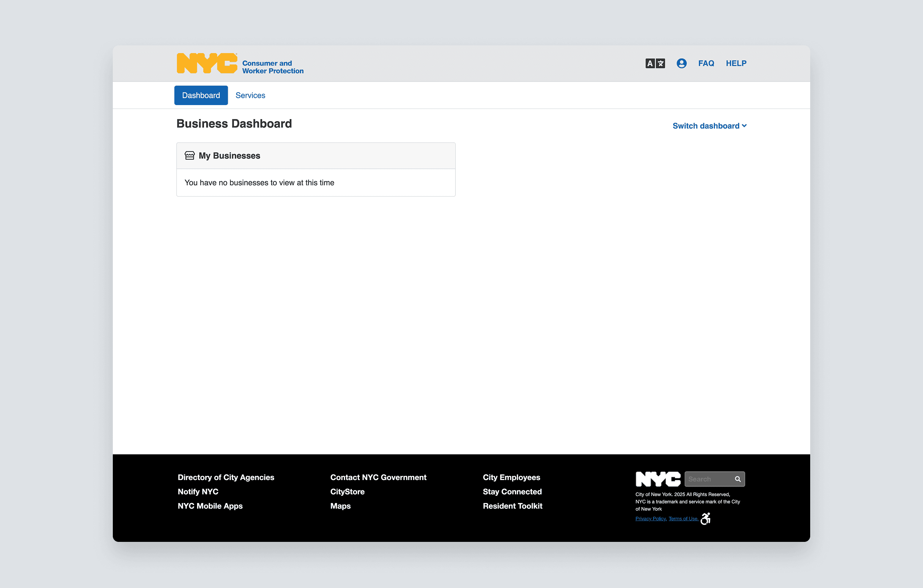Image resolution: width=923 pixels, height=588 pixels.
Task: Click into the footer Search field
Action: [x=708, y=479]
